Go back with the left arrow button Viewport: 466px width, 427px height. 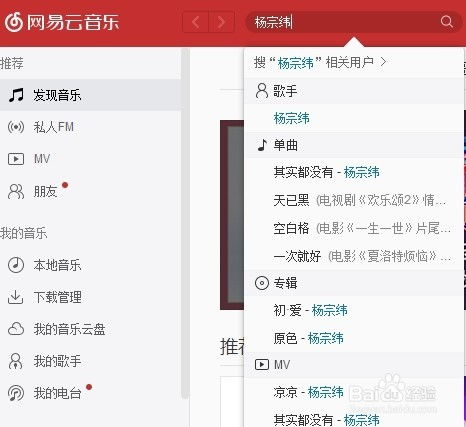pyautogui.click(x=196, y=22)
